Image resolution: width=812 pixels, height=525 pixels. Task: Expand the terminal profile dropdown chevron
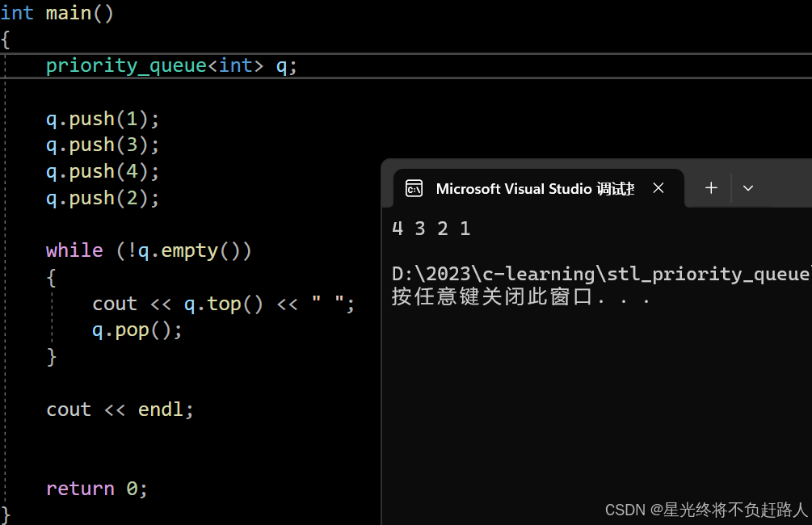tap(748, 188)
